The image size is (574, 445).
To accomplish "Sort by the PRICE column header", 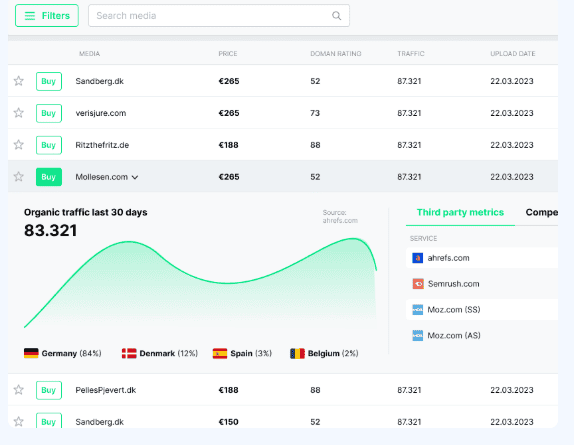I will pyautogui.click(x=228, y=54).
